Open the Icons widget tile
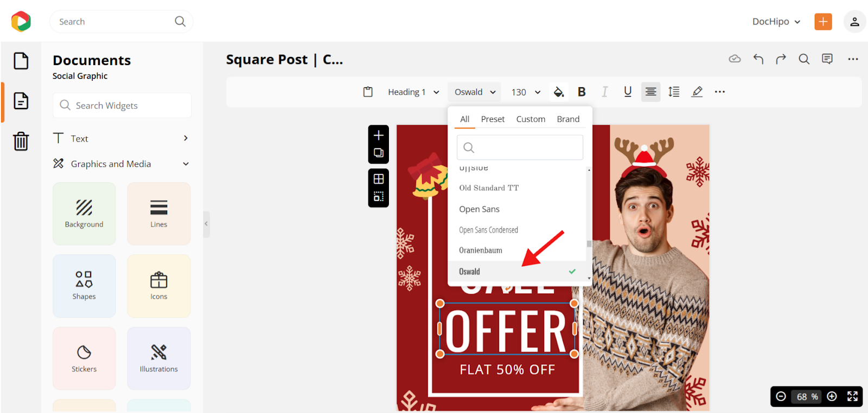 [x=159, y=286]
